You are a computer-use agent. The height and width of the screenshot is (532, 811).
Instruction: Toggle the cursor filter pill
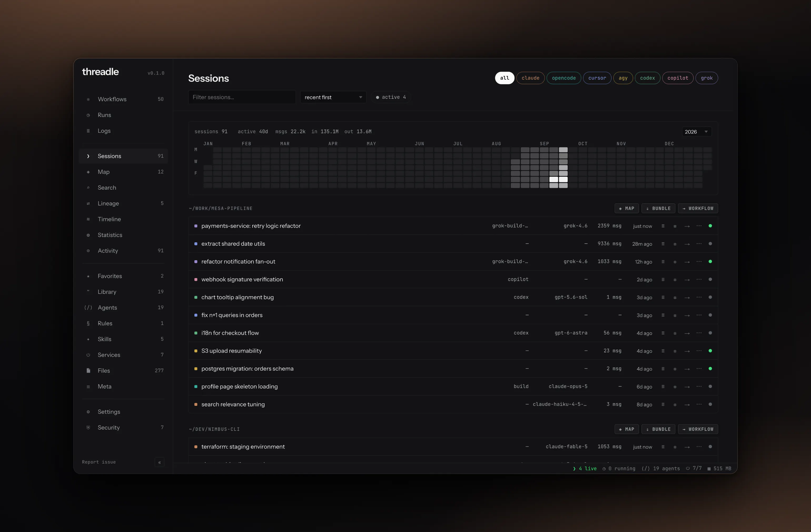point(597,78)
